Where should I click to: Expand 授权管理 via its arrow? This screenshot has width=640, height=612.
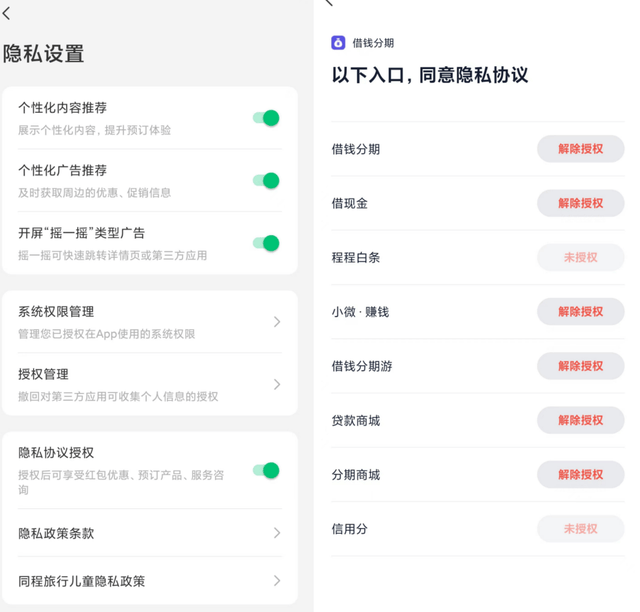click(277, 384)
